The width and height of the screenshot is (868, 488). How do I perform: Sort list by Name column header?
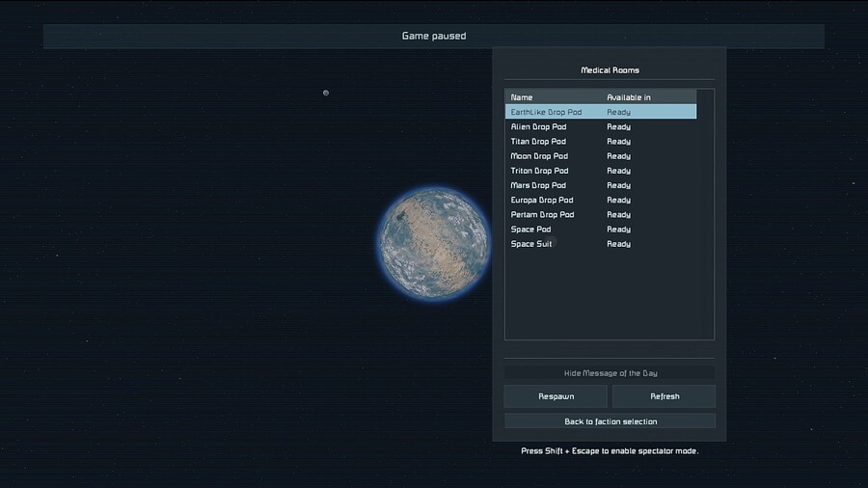tap(522, 97)
